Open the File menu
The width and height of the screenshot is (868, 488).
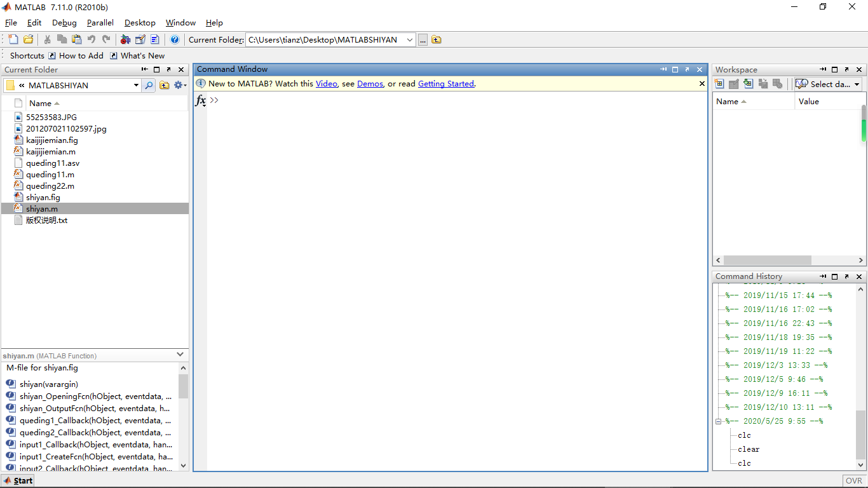[11, 22]
